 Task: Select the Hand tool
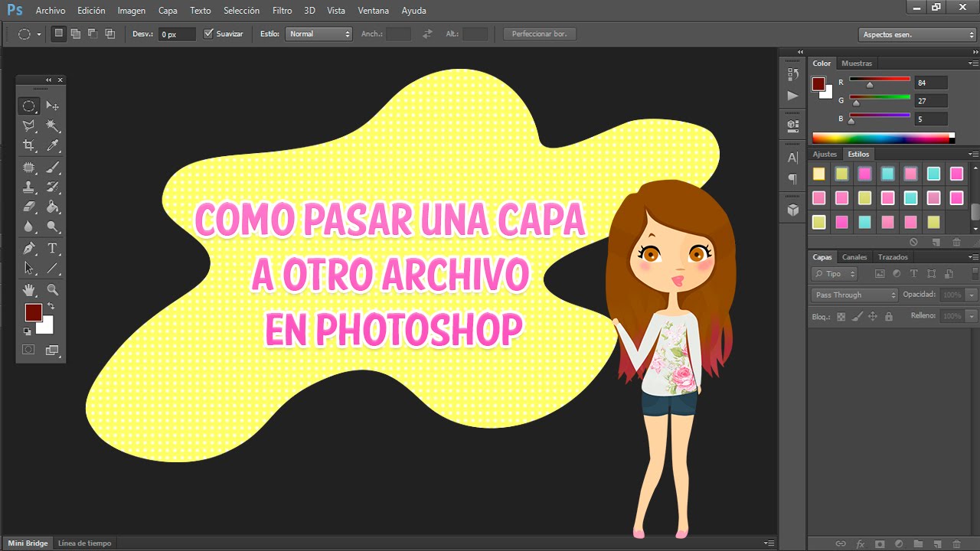(x=29, y=289)
